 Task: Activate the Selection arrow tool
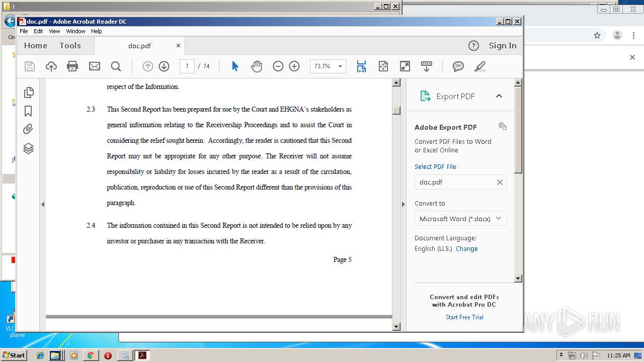pyautogui.click(x=235, y=66)
